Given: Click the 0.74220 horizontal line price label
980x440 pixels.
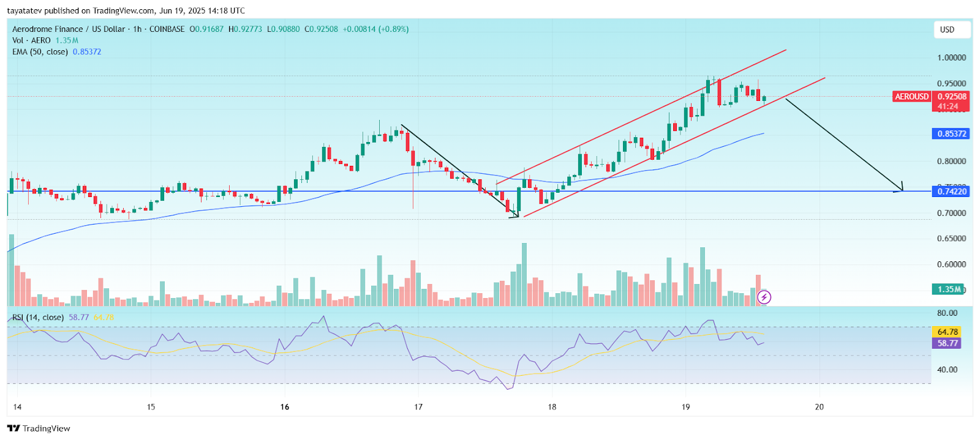Looking at the screenshot, I should (951, 192).
